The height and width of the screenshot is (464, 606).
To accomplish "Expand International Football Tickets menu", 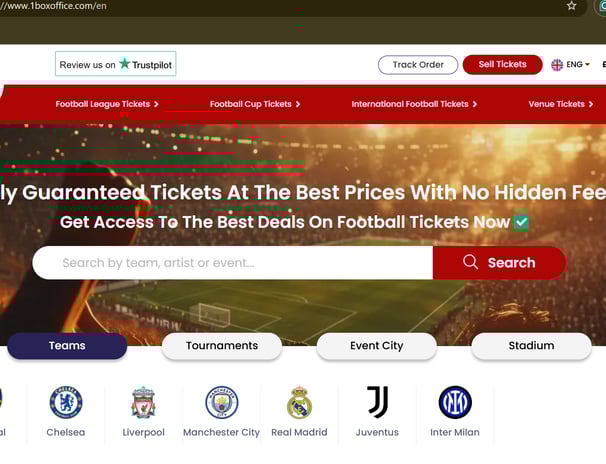I will (x=414, y=104).
